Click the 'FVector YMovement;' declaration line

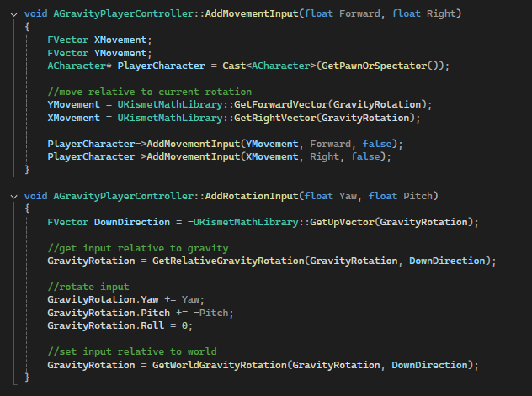point(99,53)
